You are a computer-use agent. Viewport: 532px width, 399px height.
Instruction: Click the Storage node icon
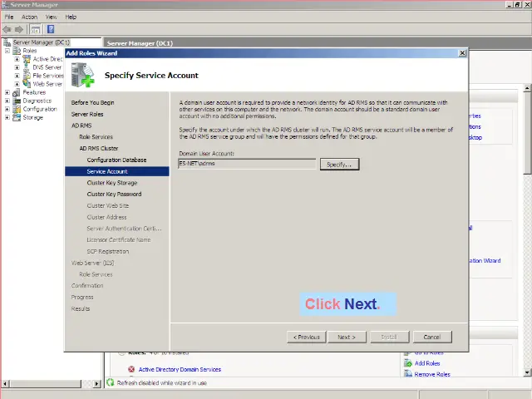pyautogui.click(x=17, y=117)
